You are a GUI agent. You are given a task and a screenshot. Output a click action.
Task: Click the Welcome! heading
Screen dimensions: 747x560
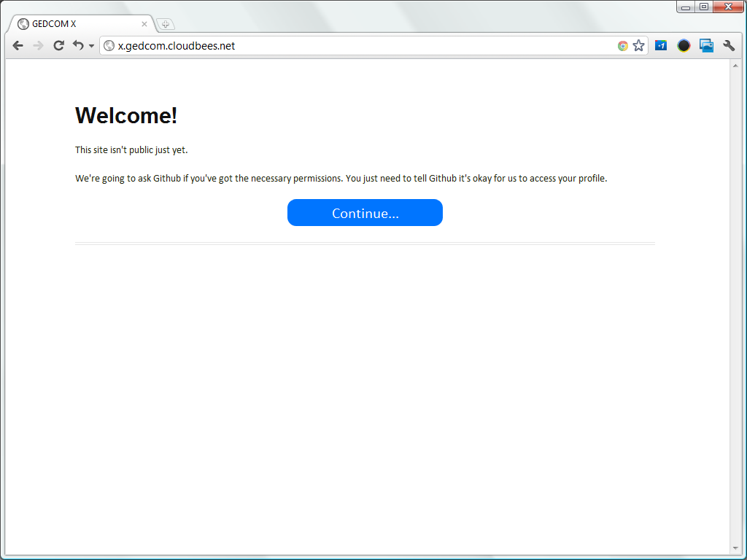click(126, 116)
